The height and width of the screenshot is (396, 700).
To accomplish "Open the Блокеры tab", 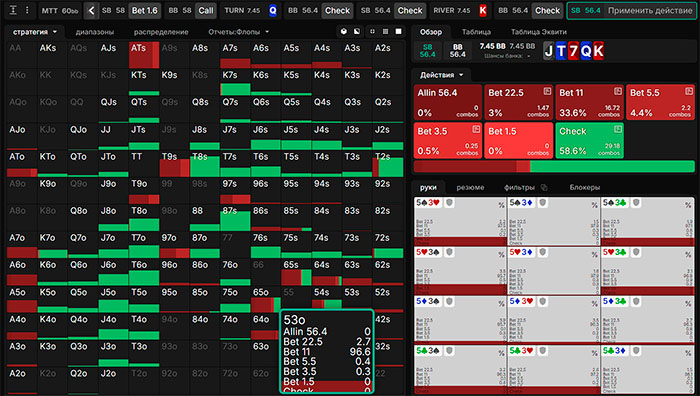I will [x=584, y=188].
